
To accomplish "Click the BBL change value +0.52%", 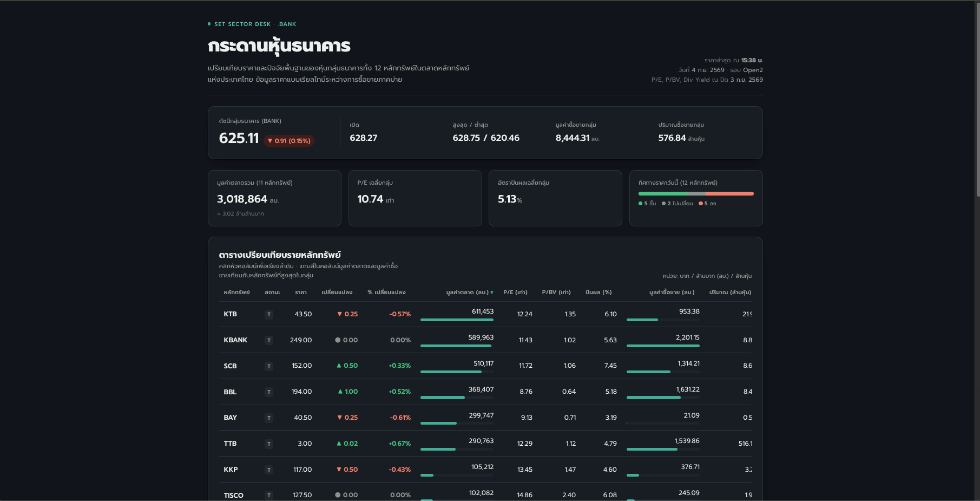I will pyautogui.click(x=399, y=392).
